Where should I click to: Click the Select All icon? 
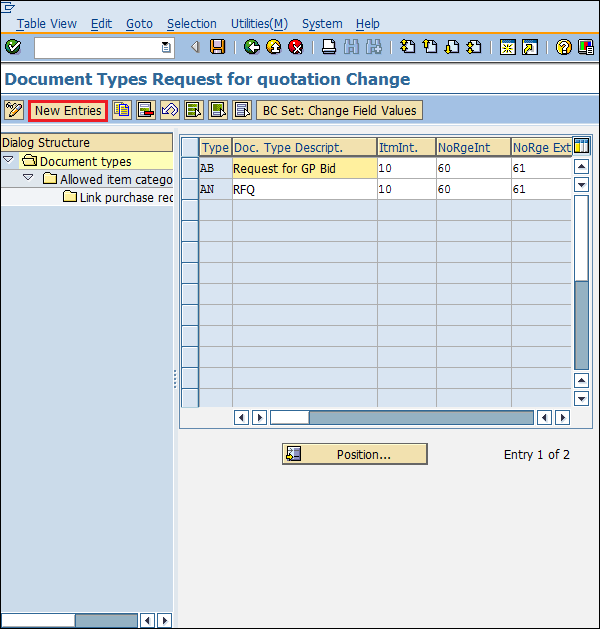pyautogui.click(x=194, y=110)
